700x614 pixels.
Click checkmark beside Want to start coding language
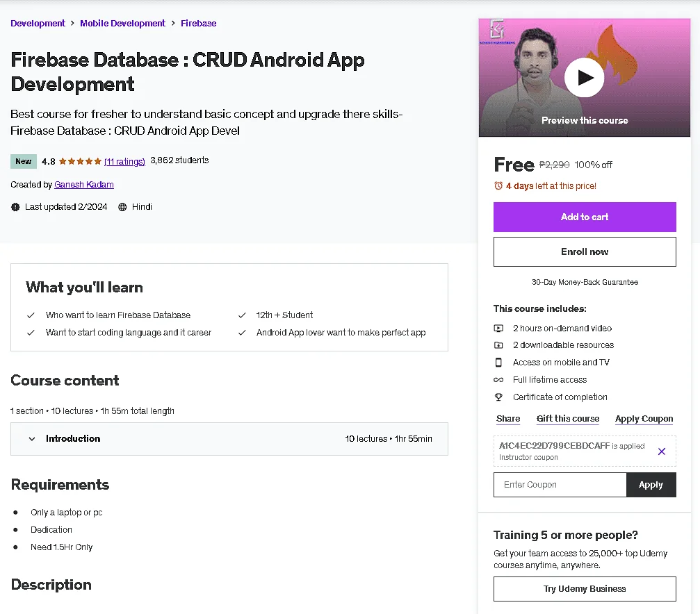point(31,333)
